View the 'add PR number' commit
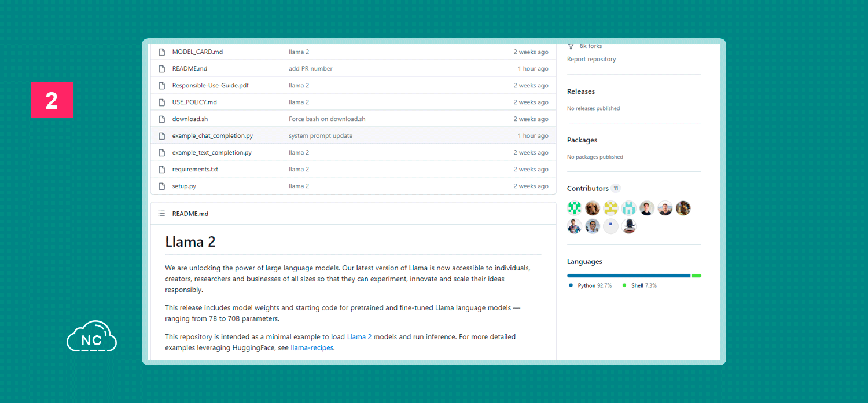 (311, 68)
